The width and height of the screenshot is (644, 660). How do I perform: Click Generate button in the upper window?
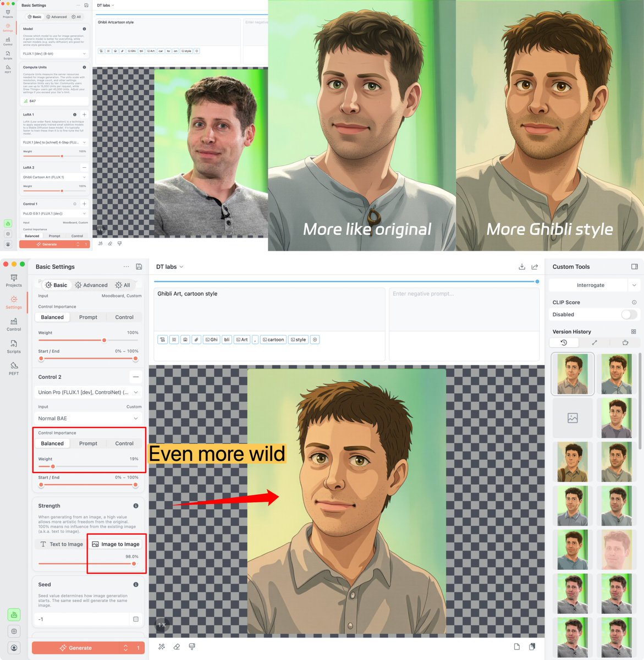click(46, 244)
